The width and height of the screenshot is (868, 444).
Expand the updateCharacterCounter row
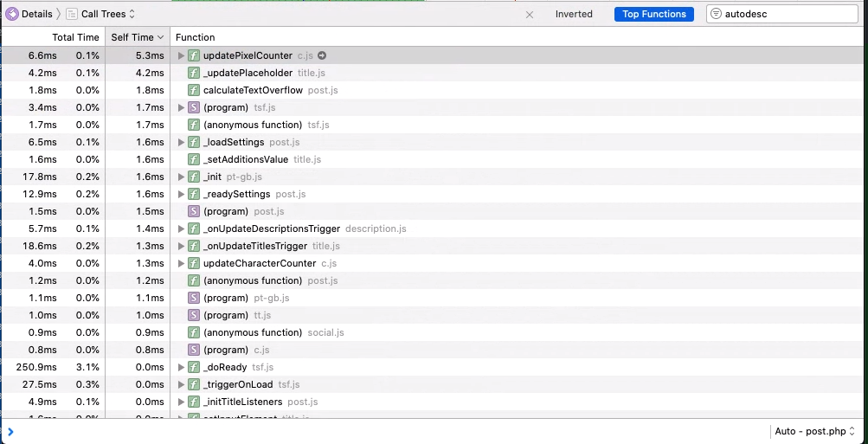pos(181,263)
